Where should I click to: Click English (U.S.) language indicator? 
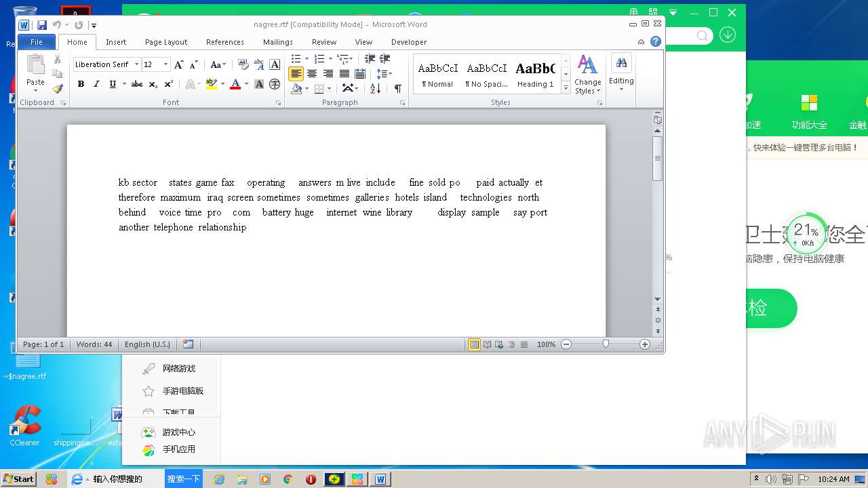point(147,344)
